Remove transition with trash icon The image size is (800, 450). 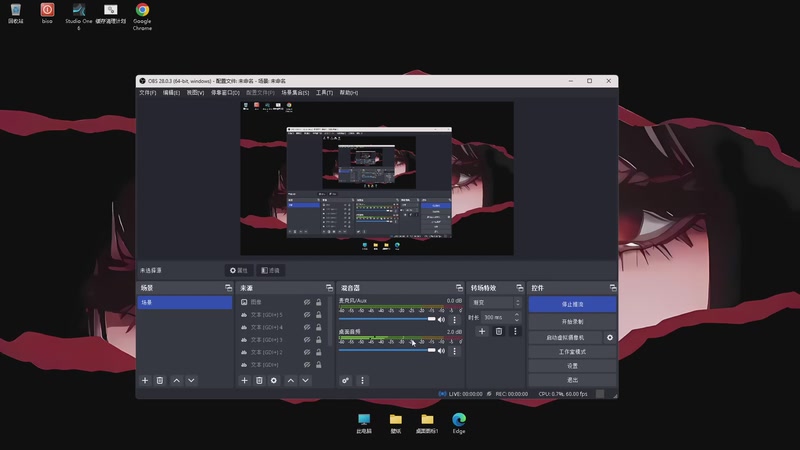[499, 331]
